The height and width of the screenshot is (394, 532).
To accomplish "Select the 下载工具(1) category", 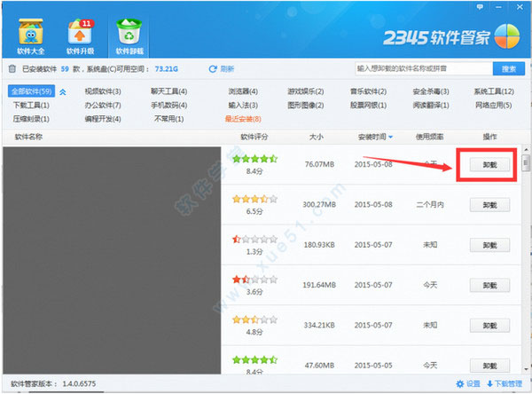I will 31,106.
